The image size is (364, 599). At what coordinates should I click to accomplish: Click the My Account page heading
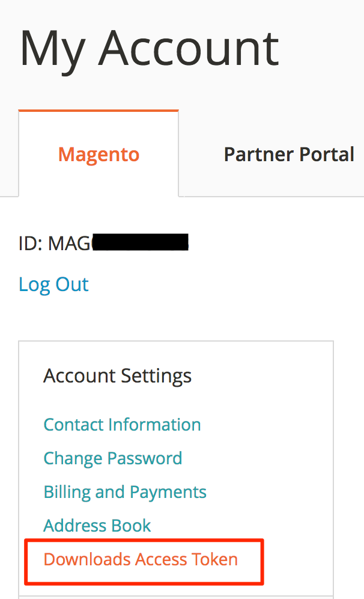pos(149,50)
